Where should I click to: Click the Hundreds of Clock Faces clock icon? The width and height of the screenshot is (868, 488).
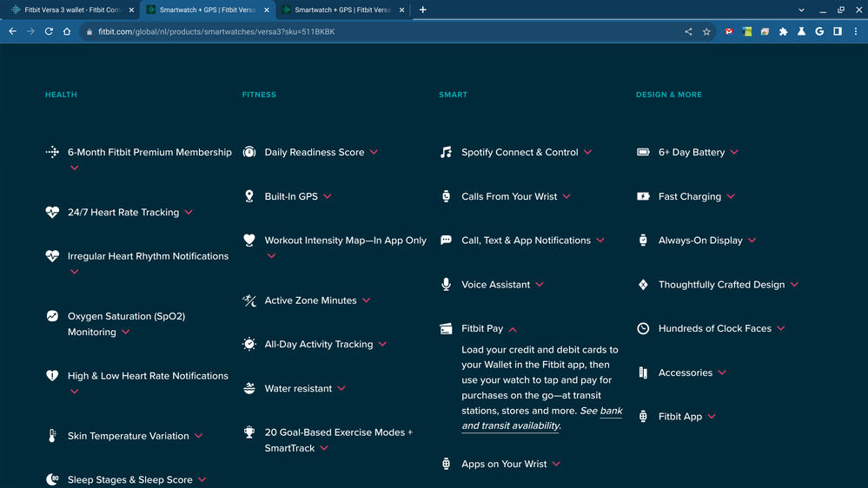643,328
